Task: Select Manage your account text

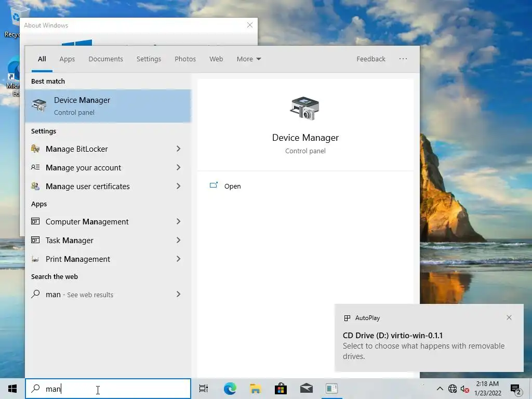Action: tap(84, 168)
